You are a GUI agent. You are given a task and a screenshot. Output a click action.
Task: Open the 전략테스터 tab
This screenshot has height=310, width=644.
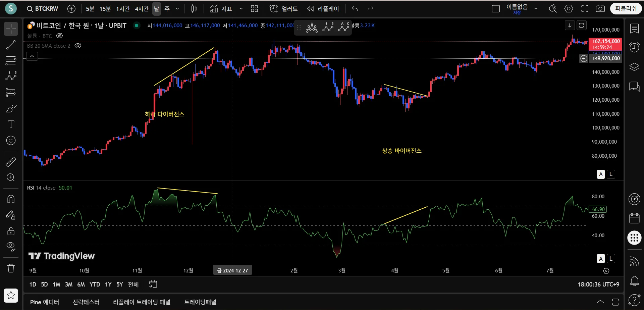[86, 302]
